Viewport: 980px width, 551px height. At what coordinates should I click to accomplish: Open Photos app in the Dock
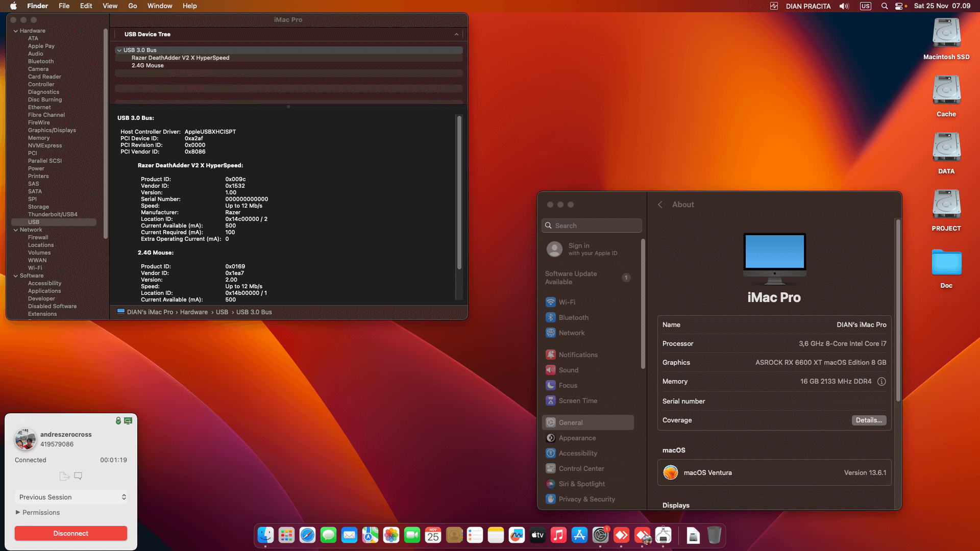(x=391, y=535)
